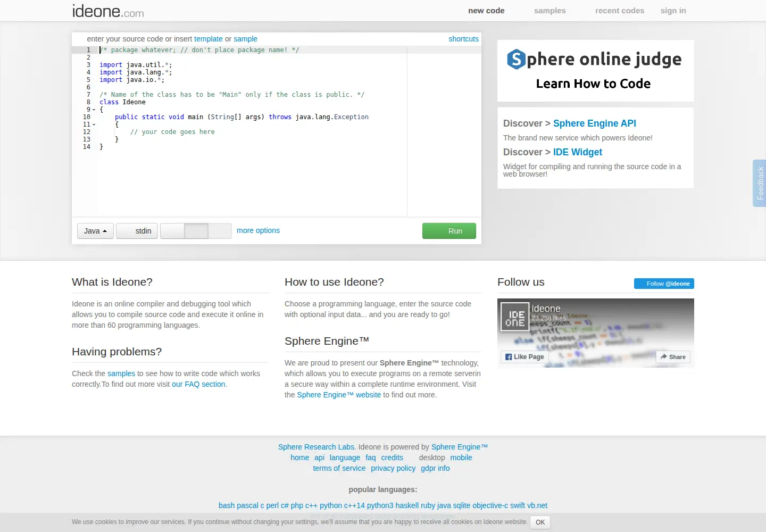
Task: Open Sphere Research Labs footer link
Action: (x=316, y=447)
